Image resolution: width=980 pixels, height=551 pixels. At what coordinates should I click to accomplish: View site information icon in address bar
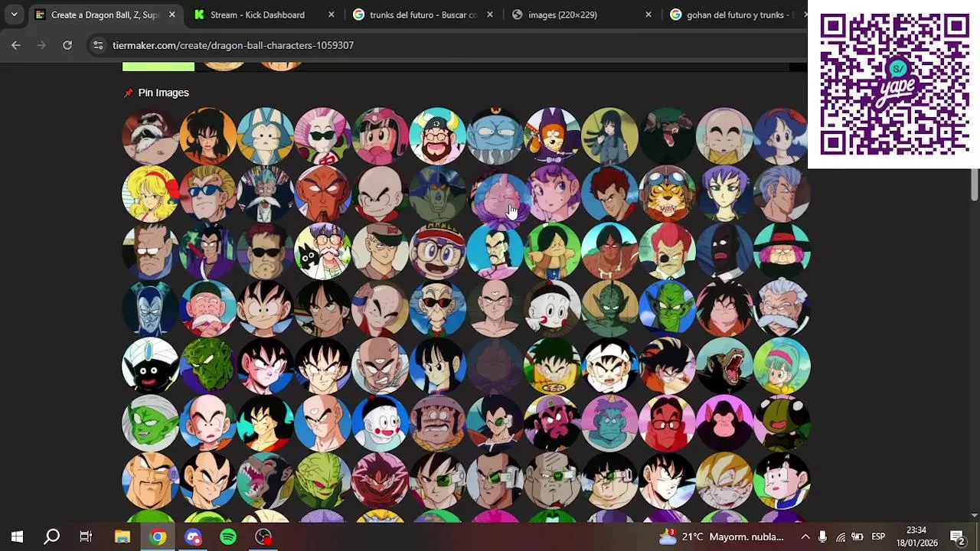[98, 45]
